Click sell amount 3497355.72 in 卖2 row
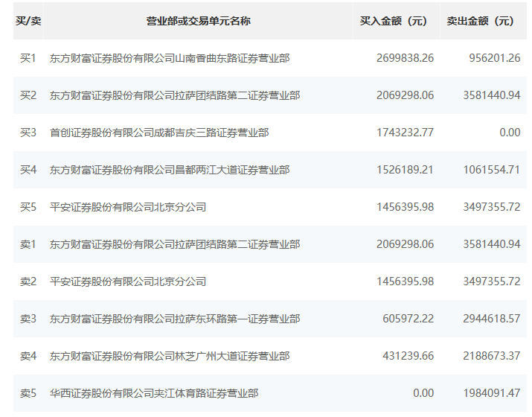 (492, 281)
